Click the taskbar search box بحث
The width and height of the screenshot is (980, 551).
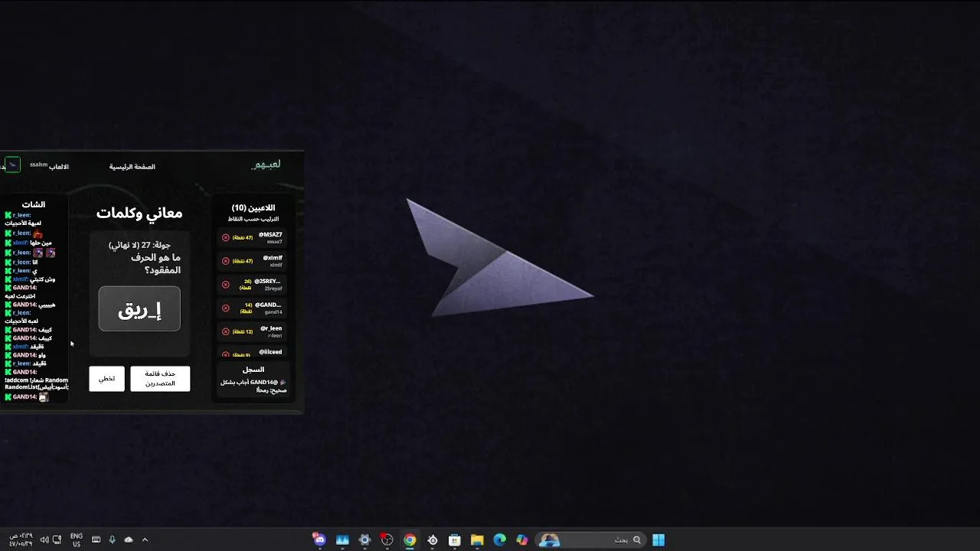(590, 540)
